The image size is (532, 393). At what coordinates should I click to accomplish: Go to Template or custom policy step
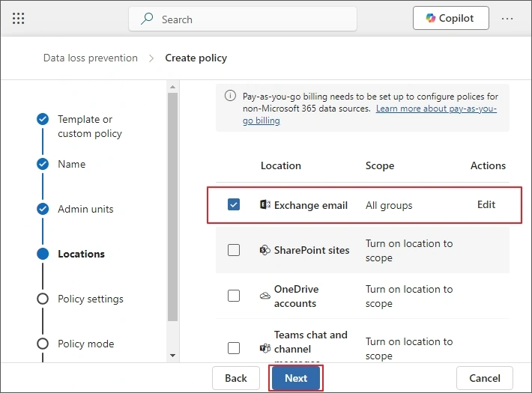click(90, 127)
